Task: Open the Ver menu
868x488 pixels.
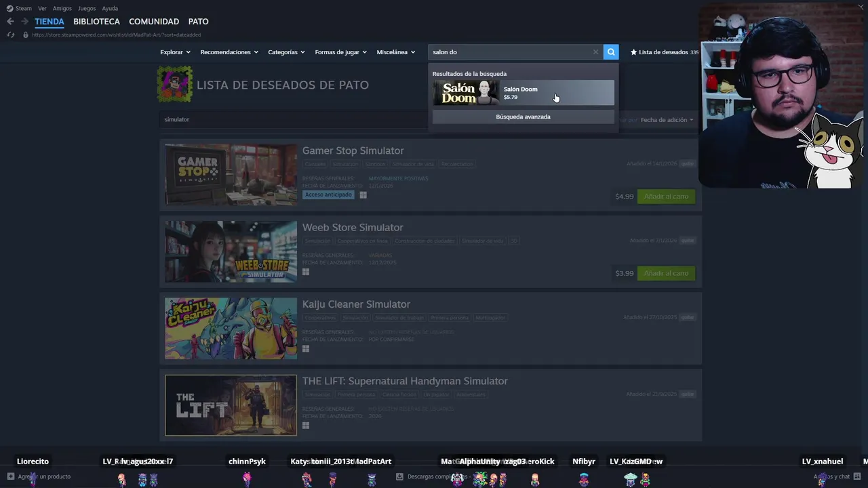Action: (x=42, y=8)
